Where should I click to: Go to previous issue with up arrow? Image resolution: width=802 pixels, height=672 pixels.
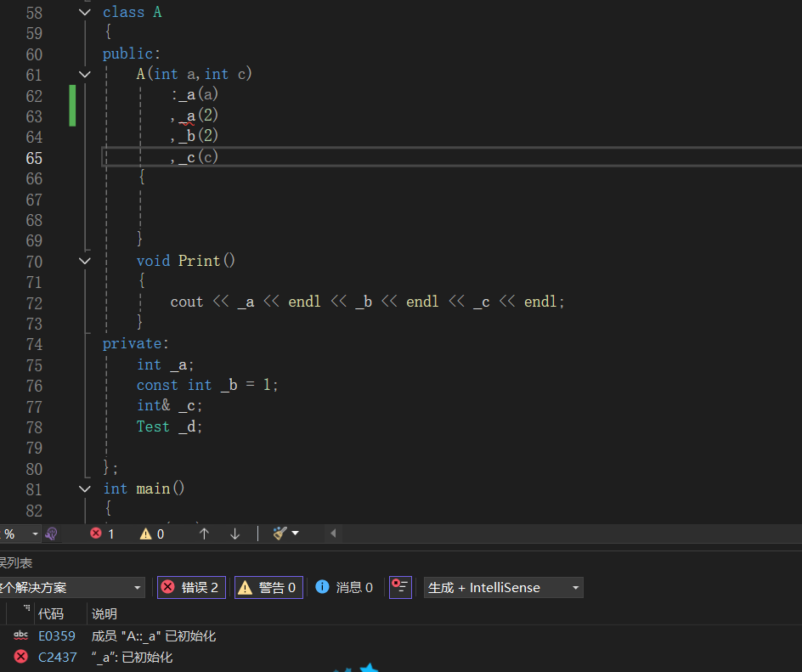(x=204, y=534)
